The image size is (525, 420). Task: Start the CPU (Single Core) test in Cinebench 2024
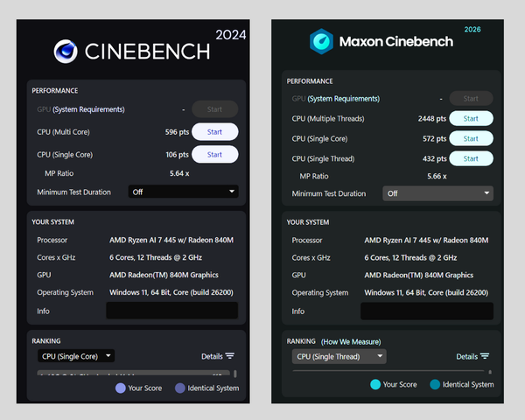(x=215, y=154)
